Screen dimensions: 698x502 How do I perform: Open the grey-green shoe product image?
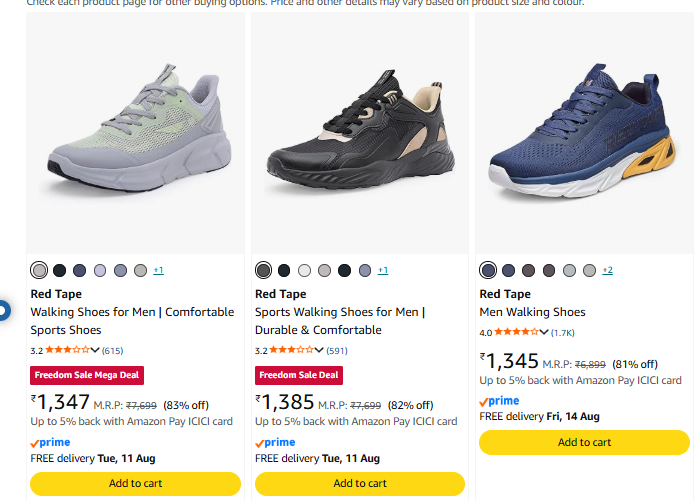click(x=135, y=133)
